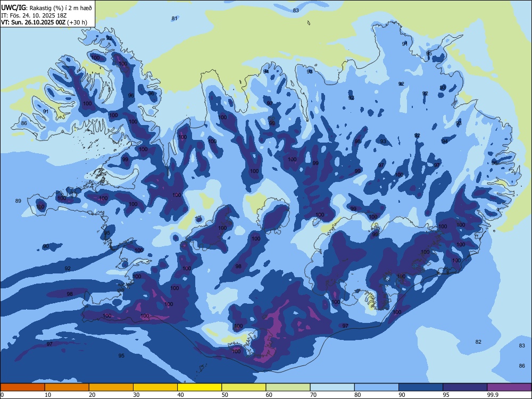This screenshot has width=532, height=399.
Task: Select the legend tick label '40'
Action: [x=180, y=395]
